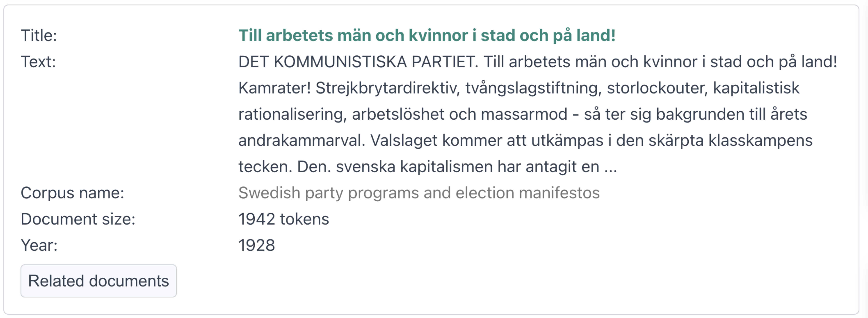Click the word 'Kamrater!' in the excerpt
The image size is (868, 318).
(x=274, y=88)
